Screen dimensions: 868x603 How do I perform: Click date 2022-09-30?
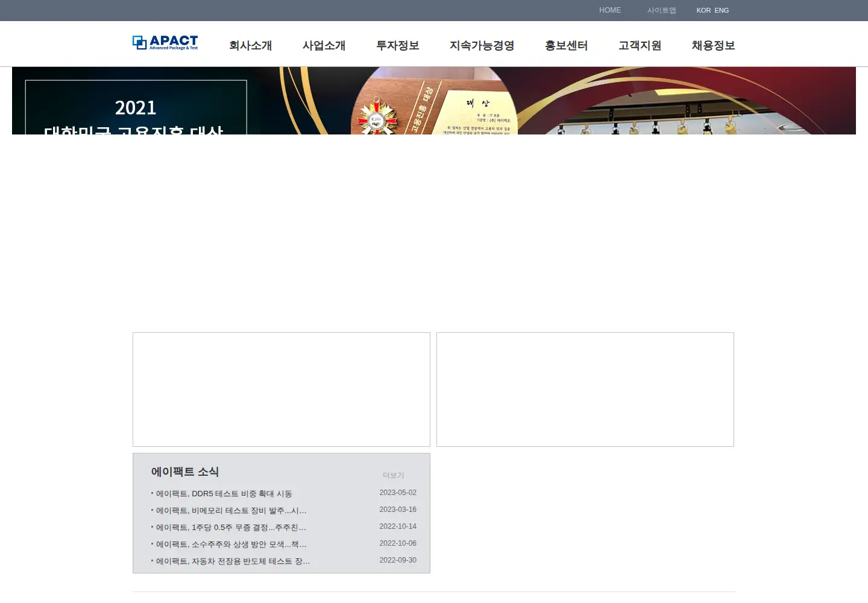[398, 560]
